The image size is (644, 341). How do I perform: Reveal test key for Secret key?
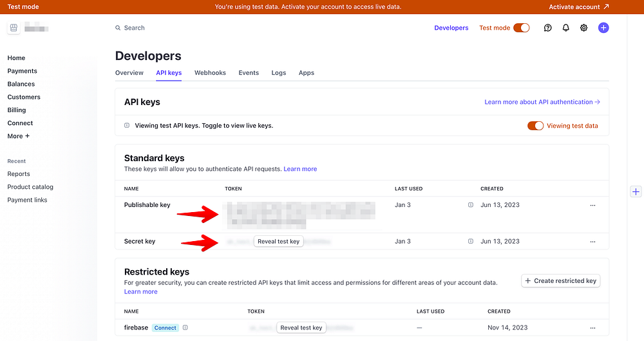click(x=278, y=242)
